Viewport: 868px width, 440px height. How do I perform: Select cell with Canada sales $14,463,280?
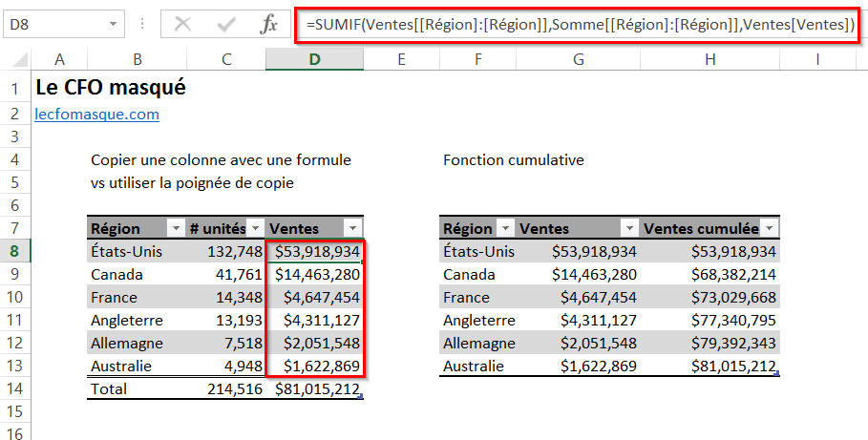click(316, 274)
